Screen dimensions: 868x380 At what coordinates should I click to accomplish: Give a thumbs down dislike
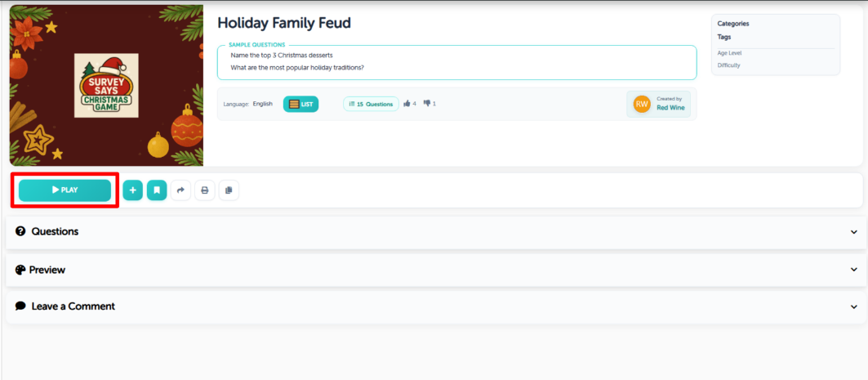click(x=427, y=104)
